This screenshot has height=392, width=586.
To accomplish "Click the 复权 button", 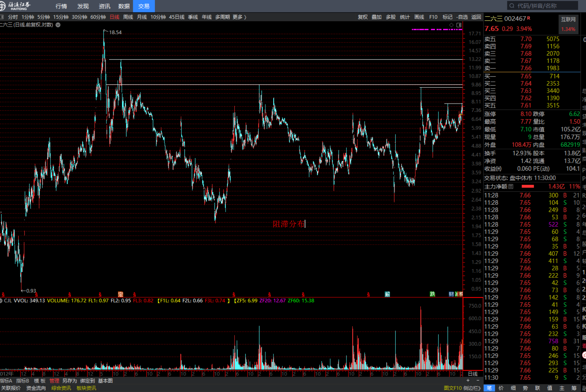I will (x=363, y=17).
